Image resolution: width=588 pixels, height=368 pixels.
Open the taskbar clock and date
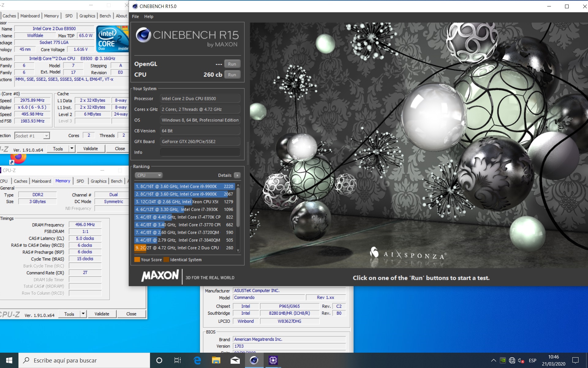click(x=553, y=360)
